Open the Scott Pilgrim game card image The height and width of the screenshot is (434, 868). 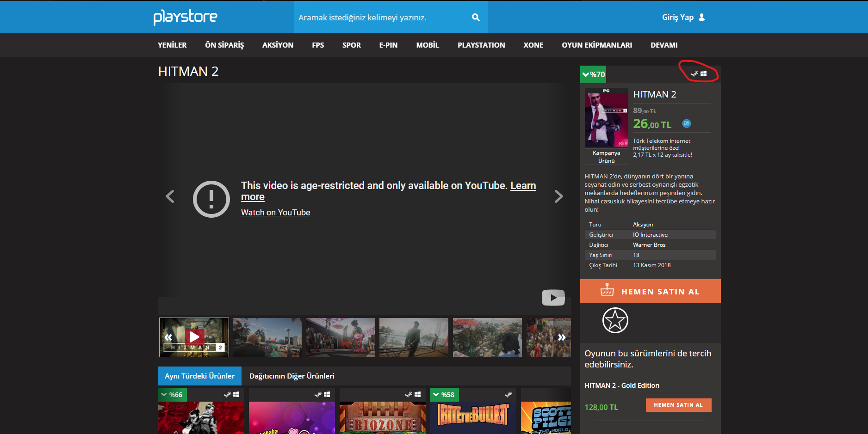(546, 418)
